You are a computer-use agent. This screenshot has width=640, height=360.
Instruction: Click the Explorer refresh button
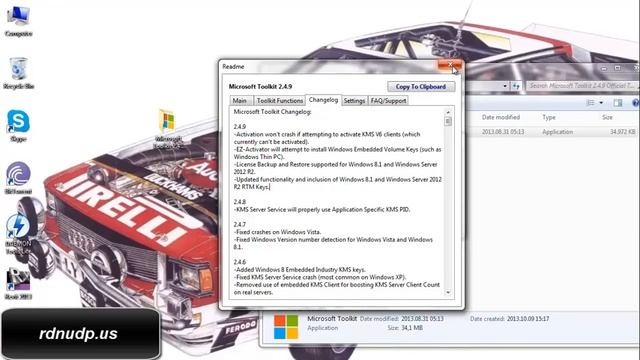(516, 86)
